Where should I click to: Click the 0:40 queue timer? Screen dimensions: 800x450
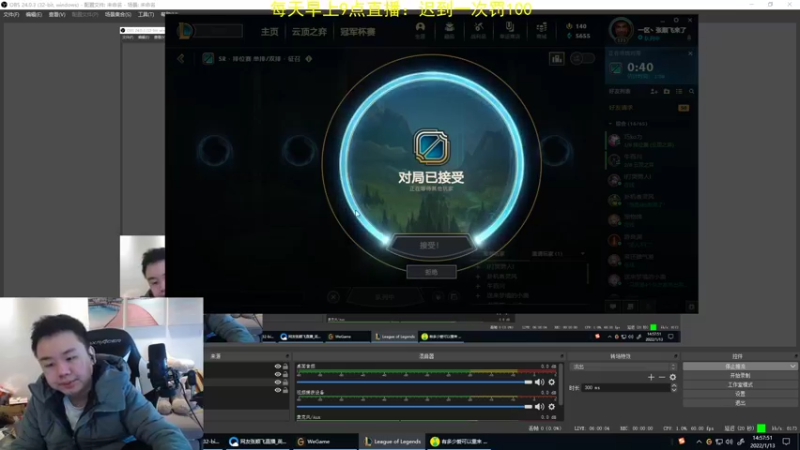640,67
